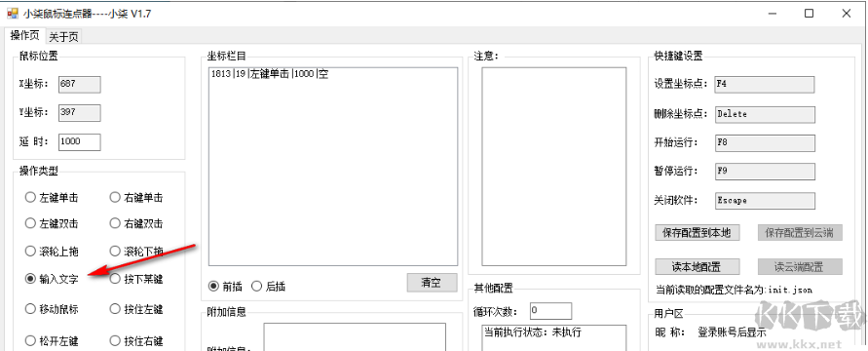Screen dimensions: 868x351
Task: Select the row 1813|19|左键单击|1000|空
Action: tap(270, 74)
